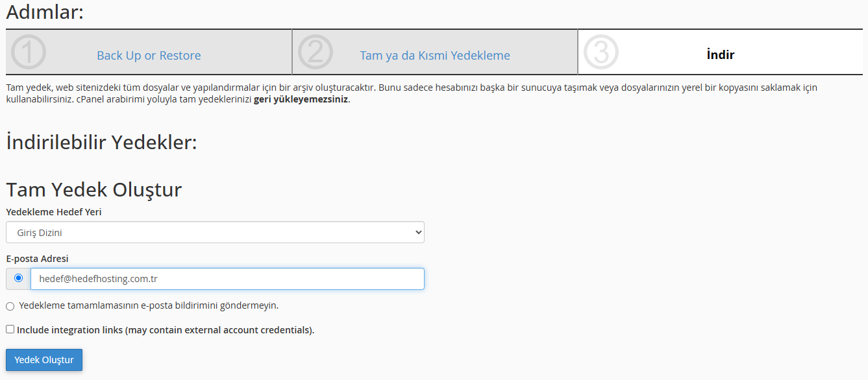Click the bold geri yükleyemezsiniz text
Viewport: 868px width, 380px height.
coord(301,99)
